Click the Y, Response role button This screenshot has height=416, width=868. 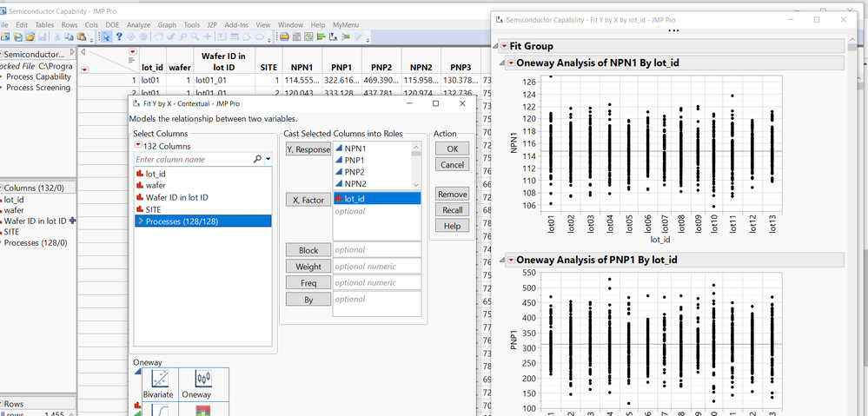(x=308, y=150)
